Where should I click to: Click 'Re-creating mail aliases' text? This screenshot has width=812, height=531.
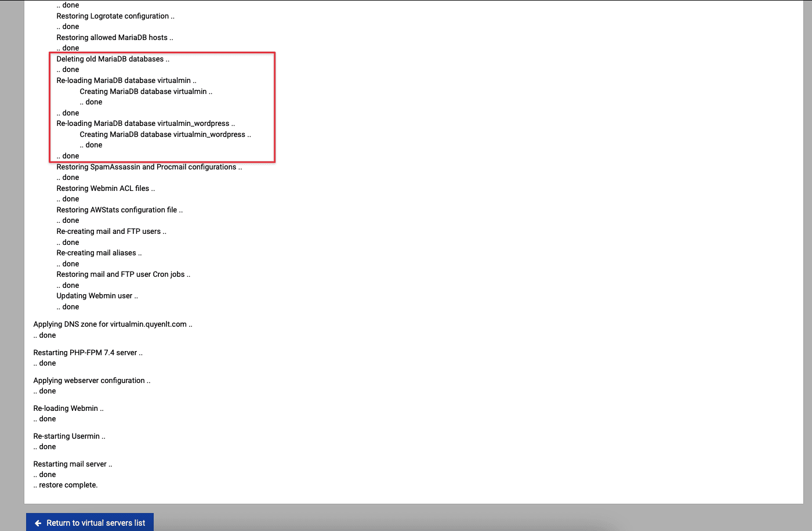pos(99,252)
